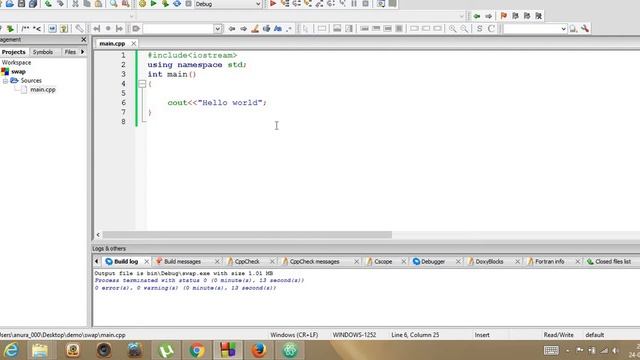Click the Copy icon in toolbar
The height and width of the screenshot is (360, 640).
(x=87, y=4)
